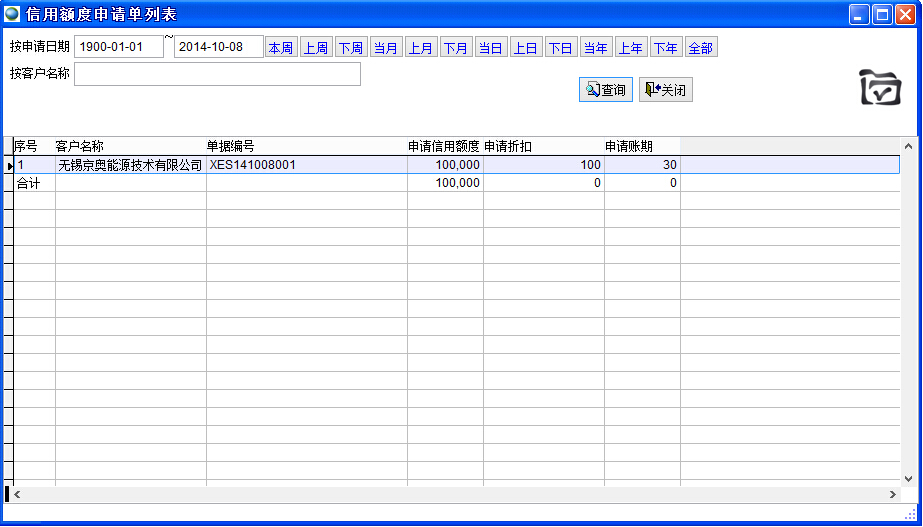Viewport: 923px width, 527px height.
Task: Focus the 按客户名称 customer name input
Action: tap(217, 74)
